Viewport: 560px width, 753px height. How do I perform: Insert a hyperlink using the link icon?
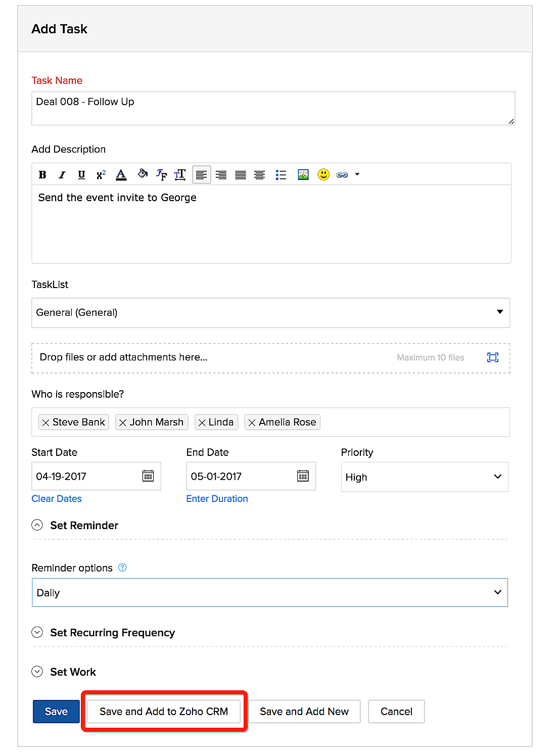[x=342, y=175]
